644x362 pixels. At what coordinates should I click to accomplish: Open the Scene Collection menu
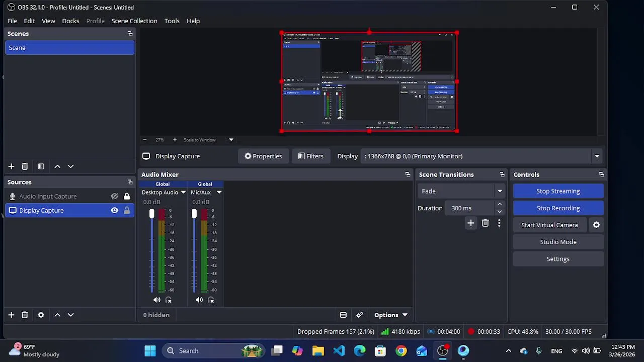(134, 21)
